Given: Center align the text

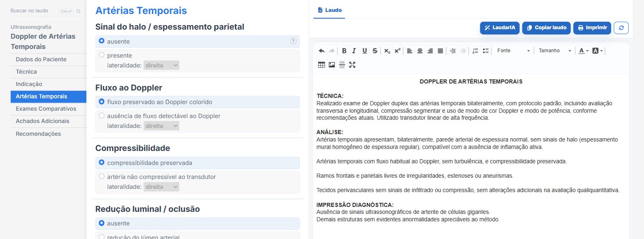Looking at the screenshot, I should click(420, 51).
